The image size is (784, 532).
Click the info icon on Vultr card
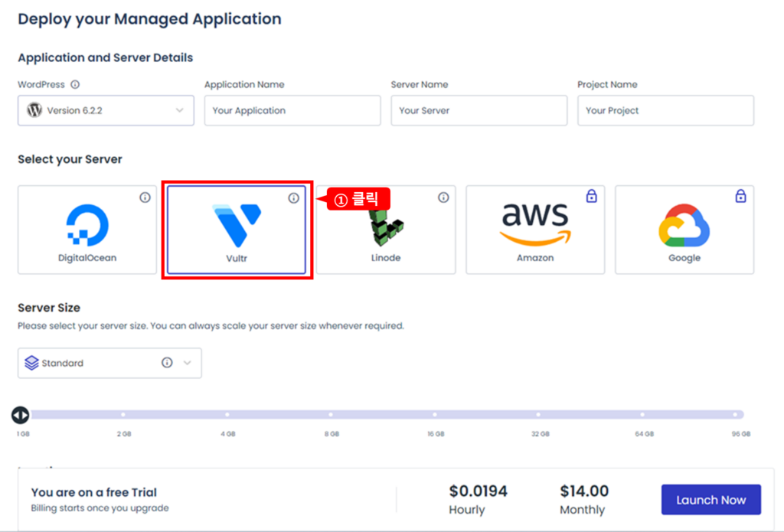point(293,198)
